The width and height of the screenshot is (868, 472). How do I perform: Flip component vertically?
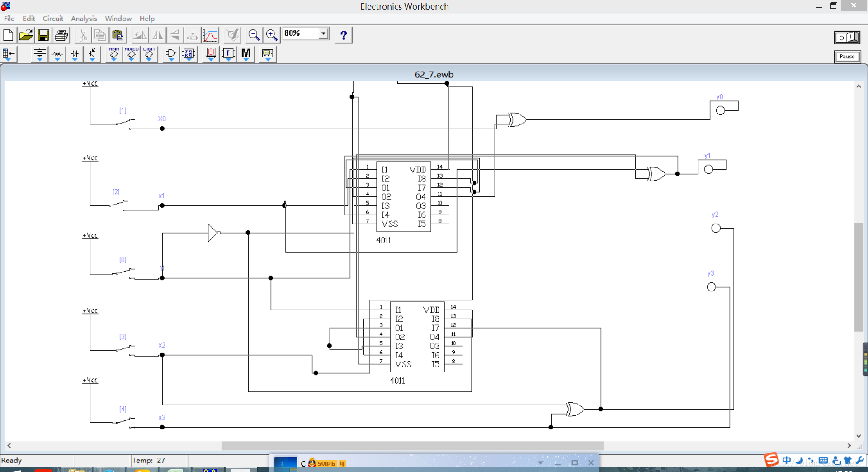175,35
